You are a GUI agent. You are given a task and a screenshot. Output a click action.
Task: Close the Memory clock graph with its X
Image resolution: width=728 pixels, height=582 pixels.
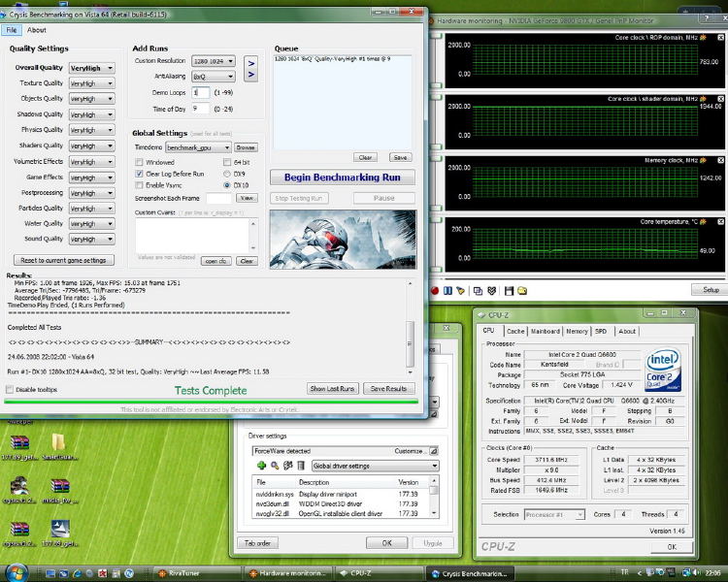720,160
